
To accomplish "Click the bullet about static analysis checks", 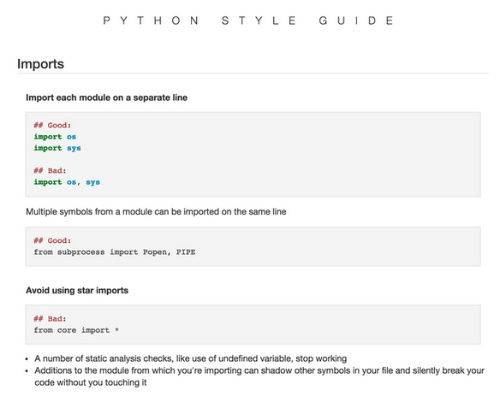I will (191, 359).
